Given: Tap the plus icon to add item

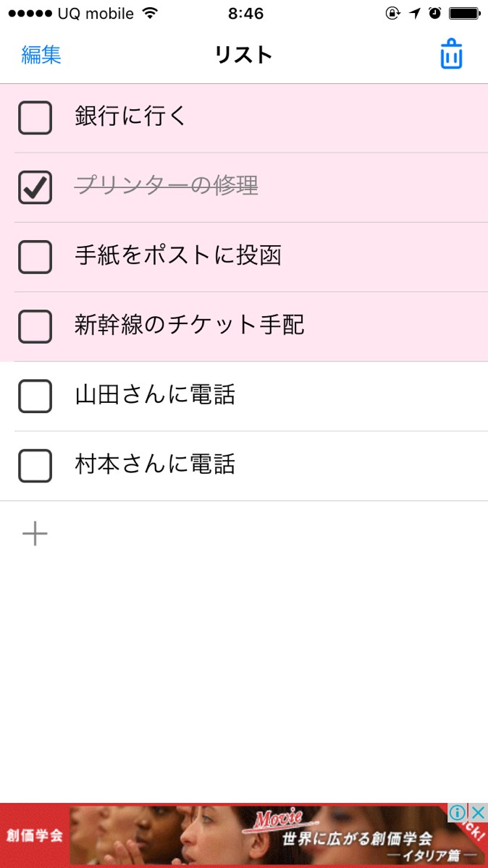Looking at the screenshot, I should click(x=35, y=535).
